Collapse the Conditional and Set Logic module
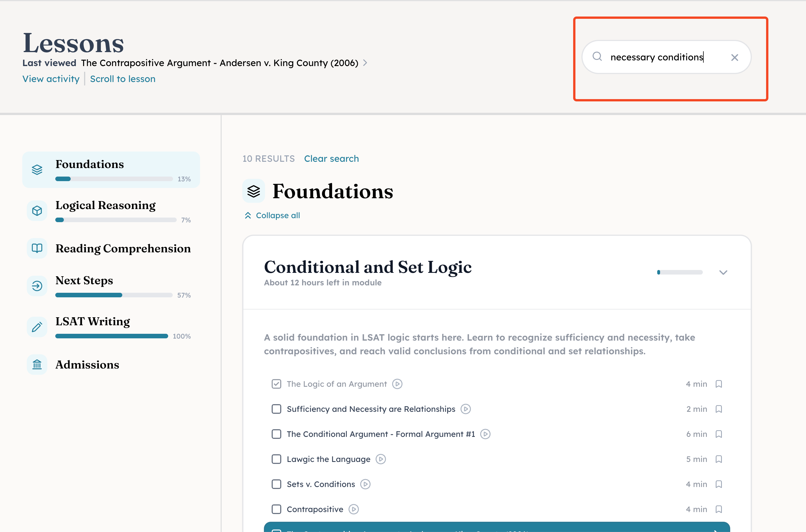 (723, 273)
